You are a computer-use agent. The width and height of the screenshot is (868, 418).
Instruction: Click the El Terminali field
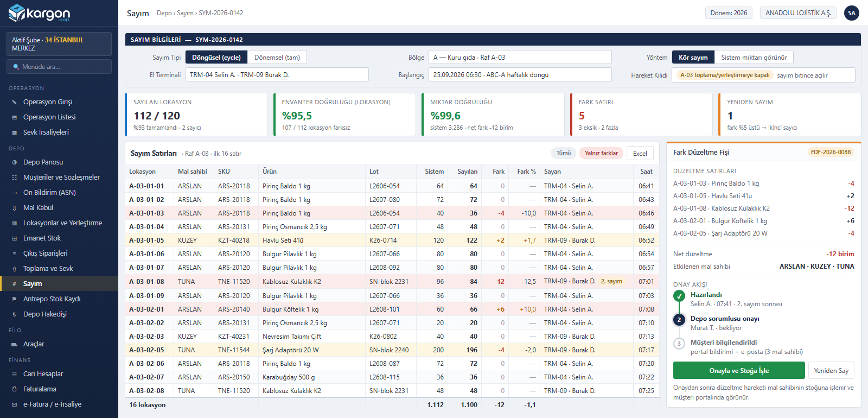click(277, 75)
